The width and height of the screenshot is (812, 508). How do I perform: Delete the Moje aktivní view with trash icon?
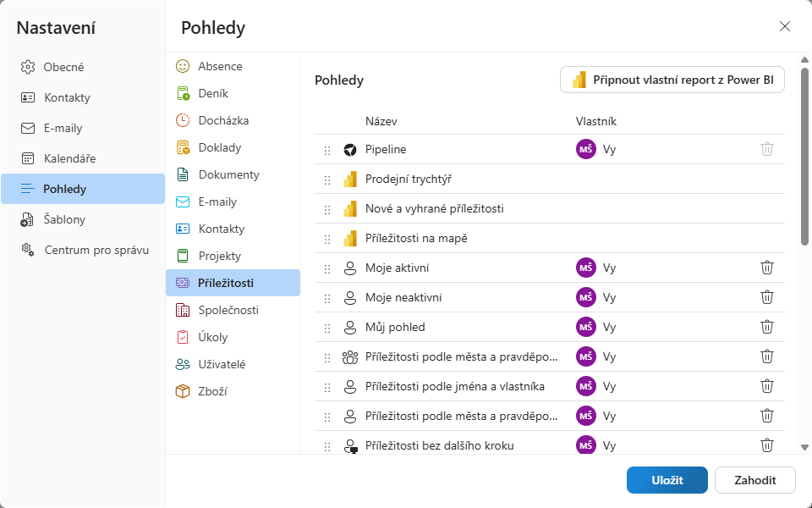point(767,268)
